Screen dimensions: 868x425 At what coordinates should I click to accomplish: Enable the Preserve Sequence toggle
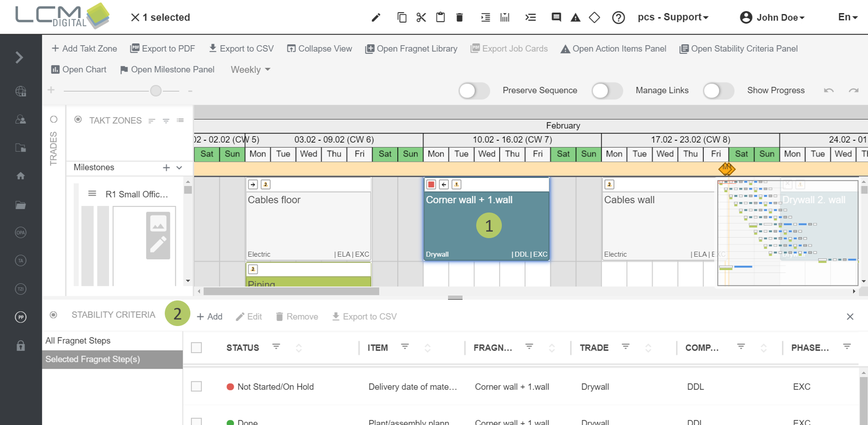coord(474,90)
